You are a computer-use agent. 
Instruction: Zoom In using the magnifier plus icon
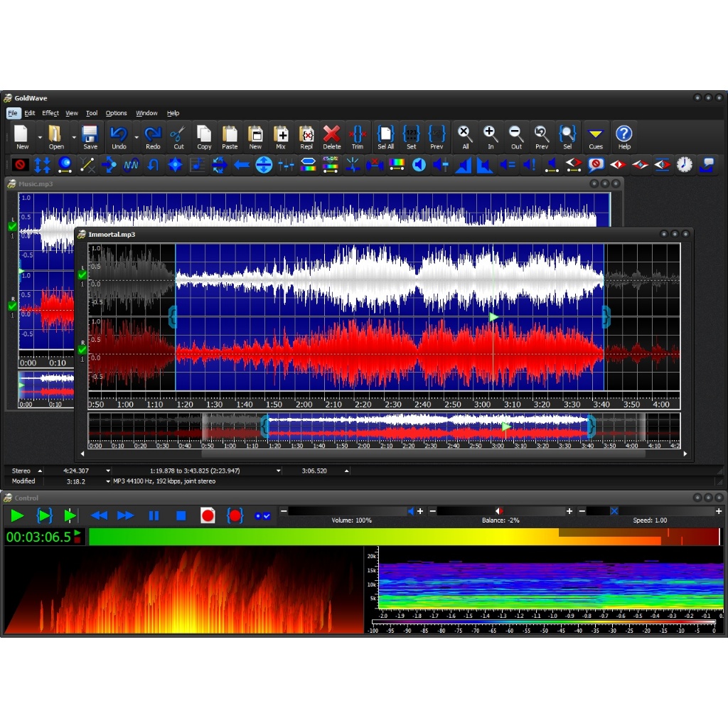coord(490,136)
